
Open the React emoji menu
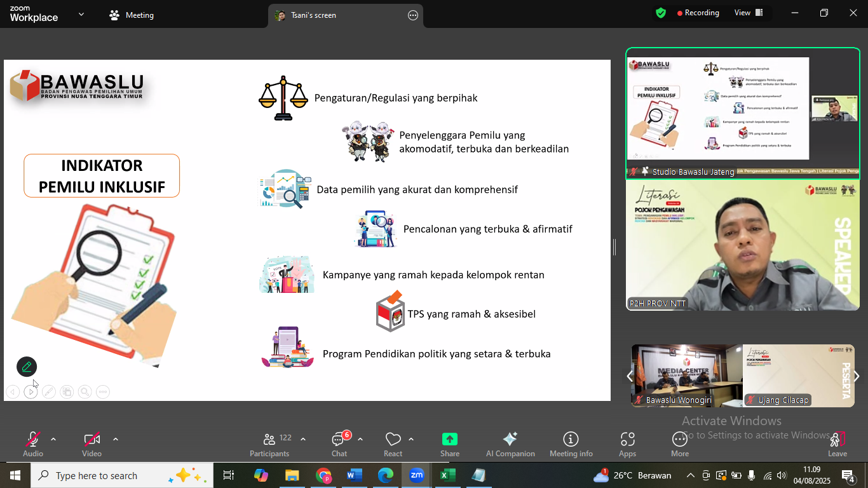point(393,444)
